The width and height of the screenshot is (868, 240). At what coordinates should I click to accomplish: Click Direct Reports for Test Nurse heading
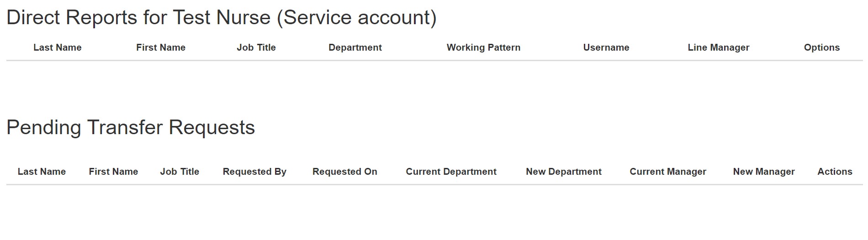(222, 18)
